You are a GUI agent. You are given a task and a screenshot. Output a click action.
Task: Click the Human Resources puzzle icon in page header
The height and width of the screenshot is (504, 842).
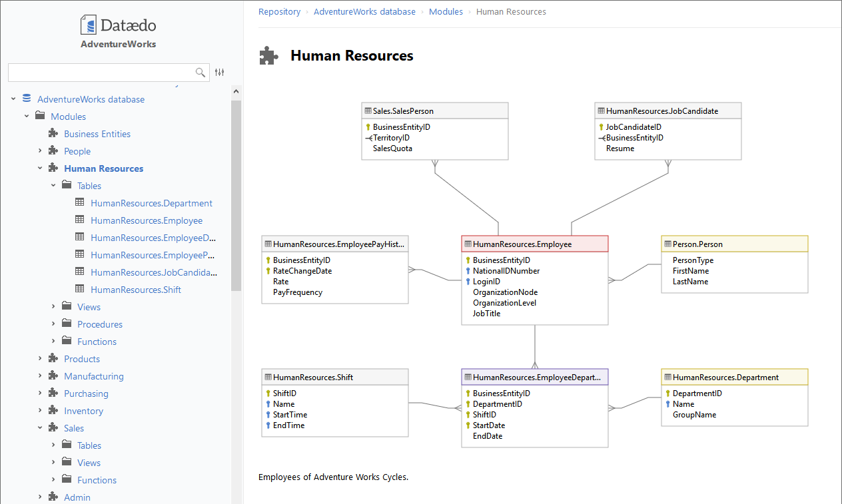[x=268, y=55]
